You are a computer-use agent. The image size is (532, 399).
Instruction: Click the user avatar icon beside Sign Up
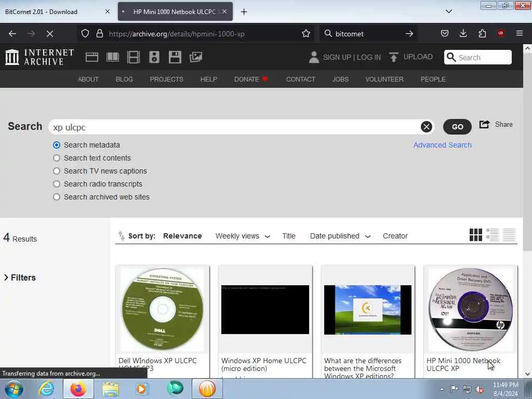click(314, 57)
